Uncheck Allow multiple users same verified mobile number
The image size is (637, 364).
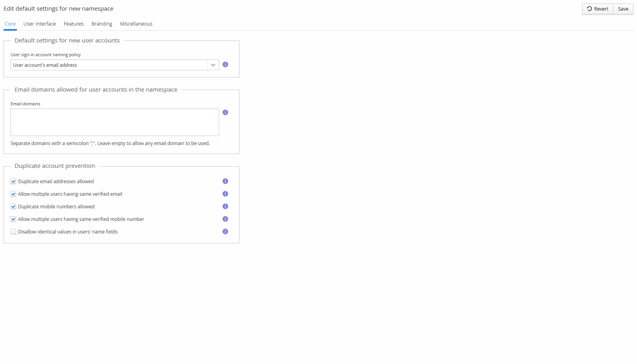tap(13, 219)
